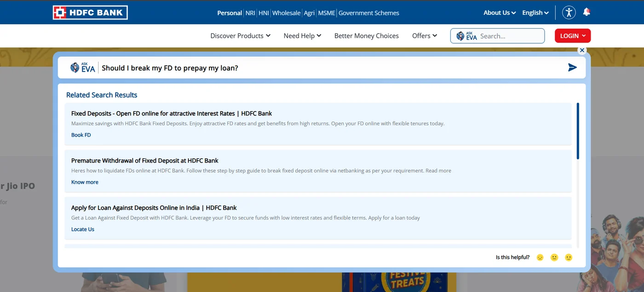Image resolution: width=644 pixels, height=292 pixels.
Task: Open the English language dropdown
Action: pyautogui.click(x=535, y=13)
